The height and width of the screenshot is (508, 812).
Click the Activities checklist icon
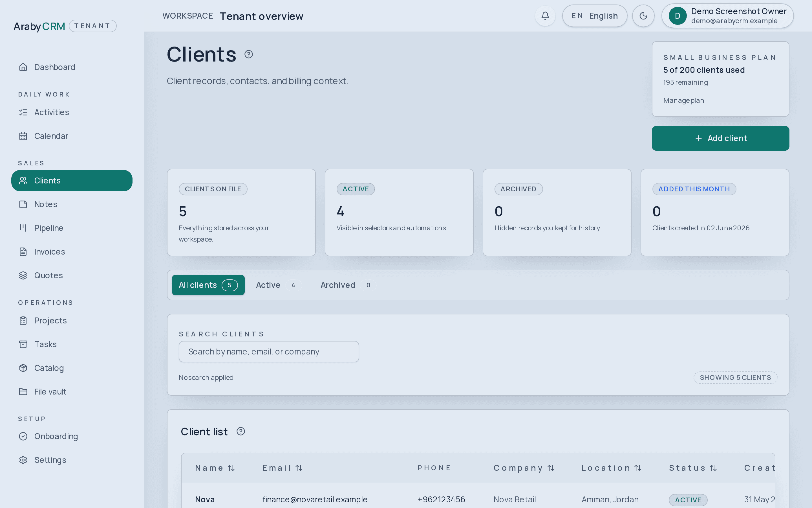coord(23,112)
